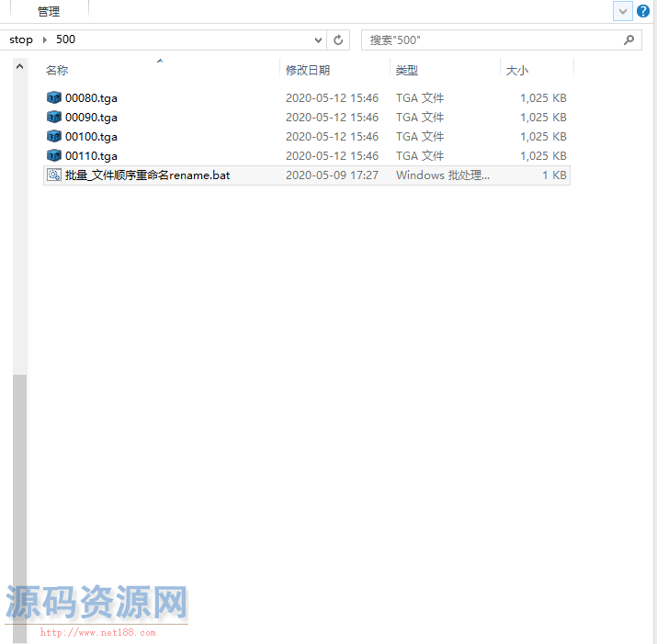Select the 500 folder in the address path
The height and width of the screenshot is (644, 657).
(x=65, y=40)
